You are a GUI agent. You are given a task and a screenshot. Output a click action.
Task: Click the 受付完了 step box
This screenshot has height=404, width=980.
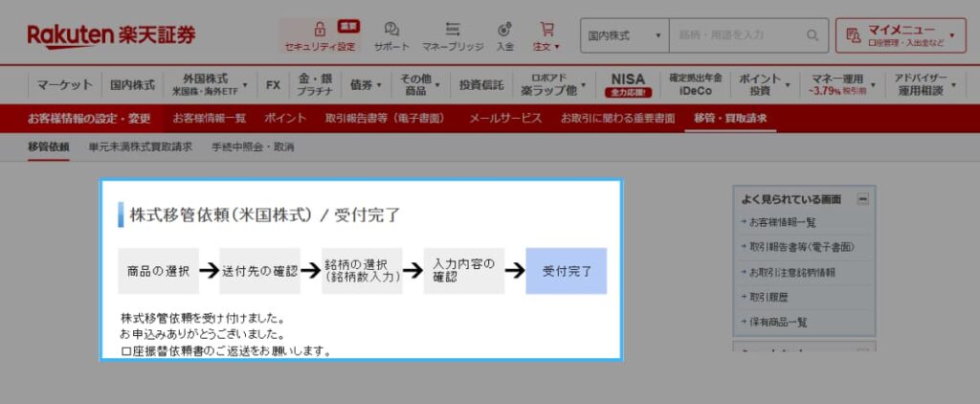coord(567,271)
